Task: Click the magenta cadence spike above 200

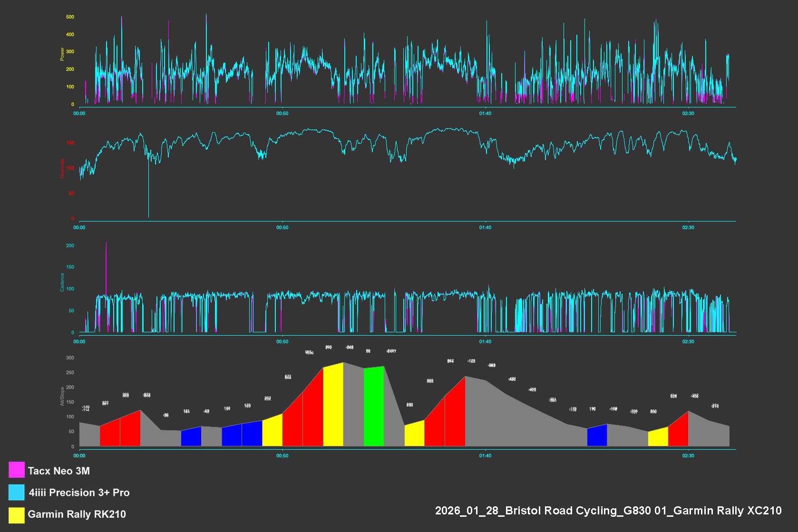Action: (x=106, y=269)
